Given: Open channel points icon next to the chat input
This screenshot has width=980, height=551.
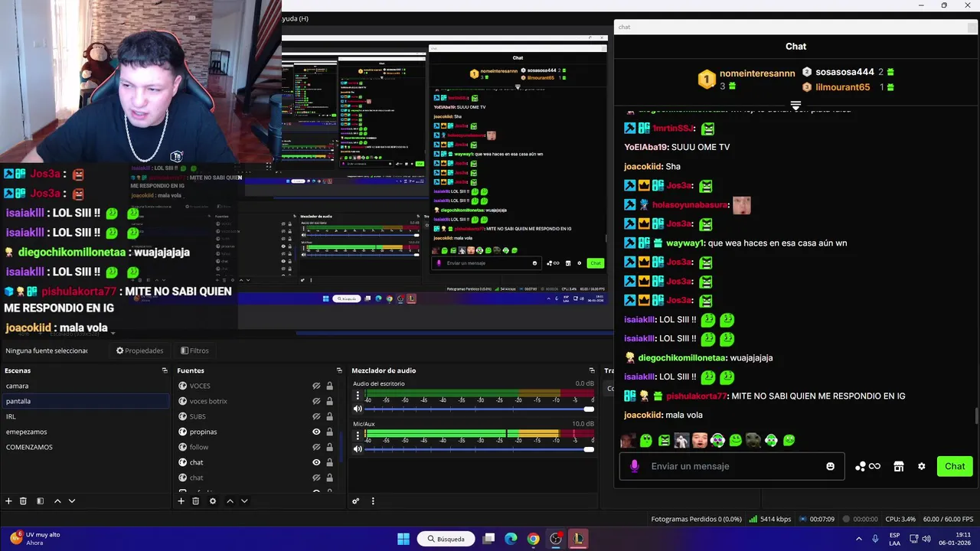Looking at the screenshot, I should [x=867, y=466].
